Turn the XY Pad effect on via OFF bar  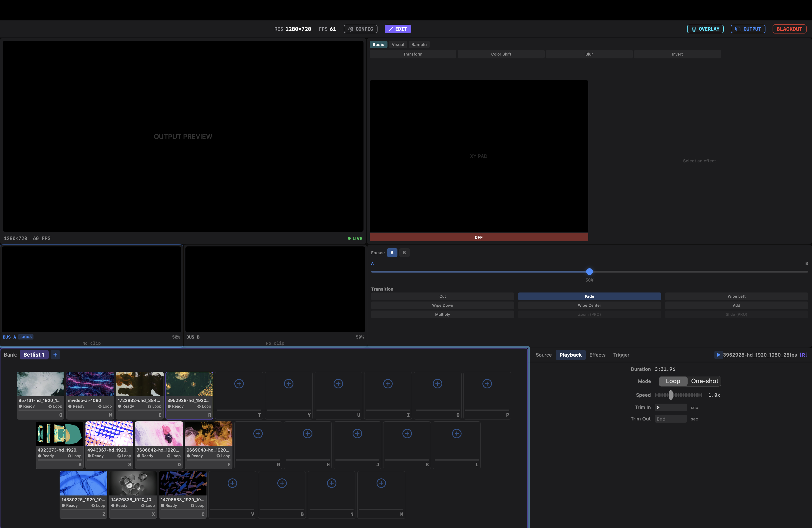pyautogui.click(x=479, y=237)
